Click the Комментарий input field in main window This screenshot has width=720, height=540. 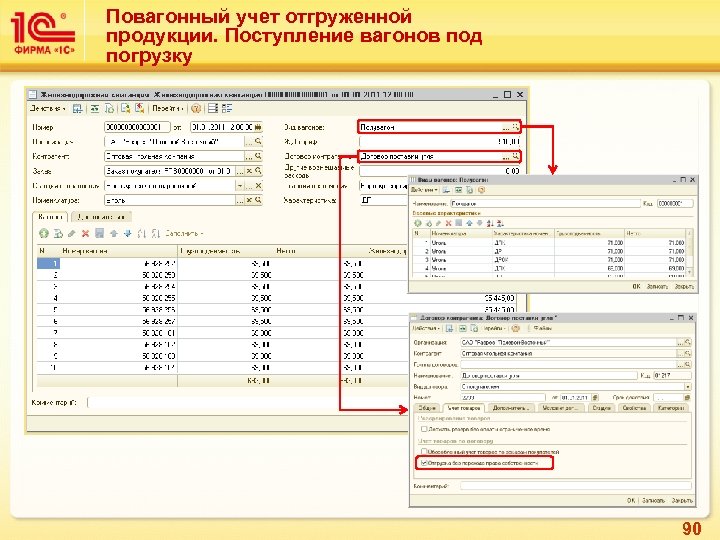[246, 403]
